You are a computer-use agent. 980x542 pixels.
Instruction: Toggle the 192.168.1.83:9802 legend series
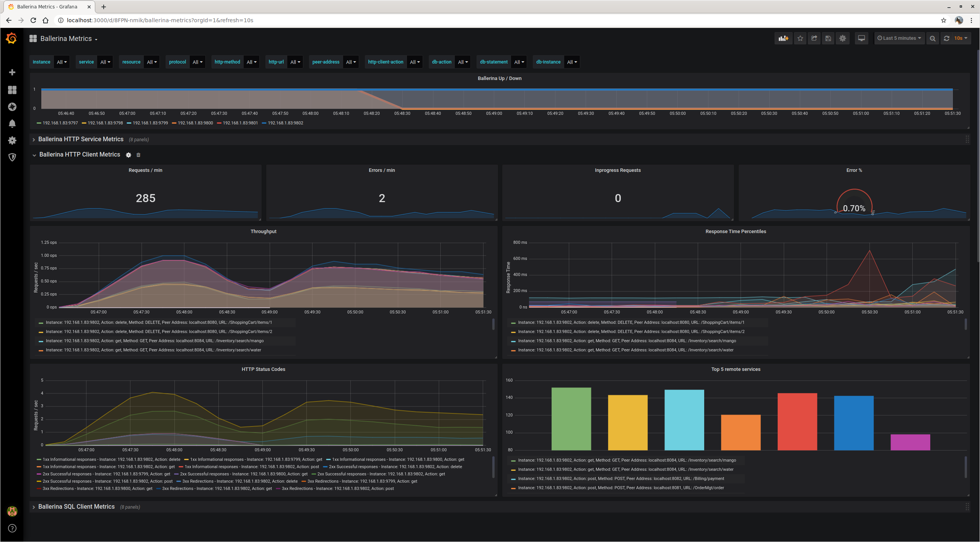tap(285, 123)
